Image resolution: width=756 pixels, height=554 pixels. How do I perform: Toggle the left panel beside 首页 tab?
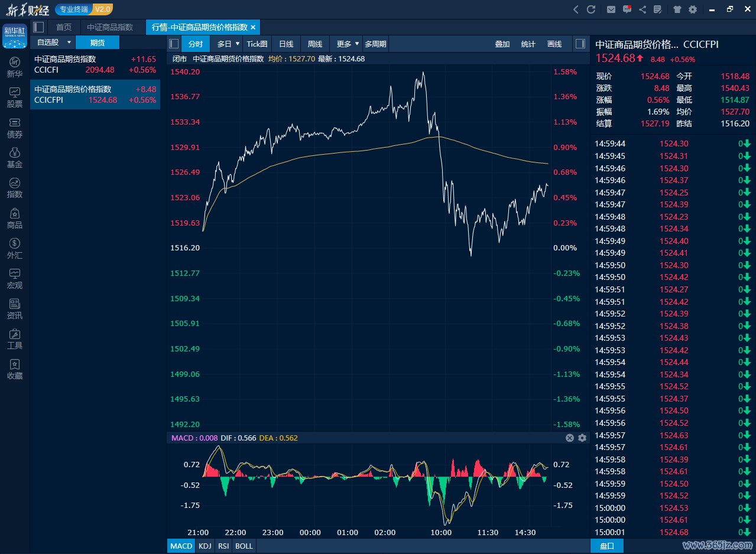pyautogui.click(x=39, y=27)
